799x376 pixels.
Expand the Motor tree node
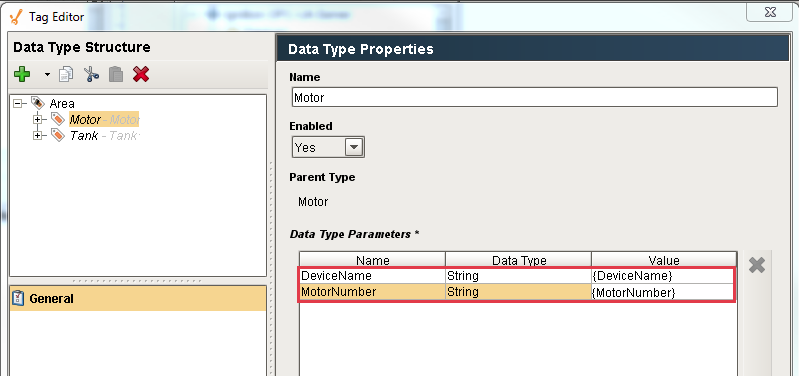pos(38,120)
